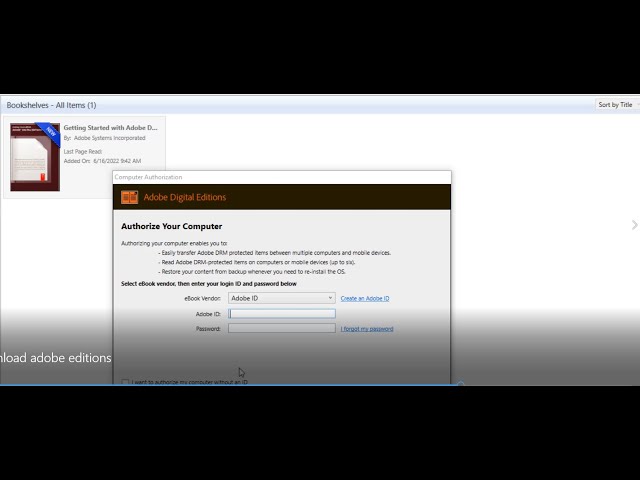Click the right chevron arrow at window edge
The height and width of the screenshot is (480, 640).
point(634,225)
